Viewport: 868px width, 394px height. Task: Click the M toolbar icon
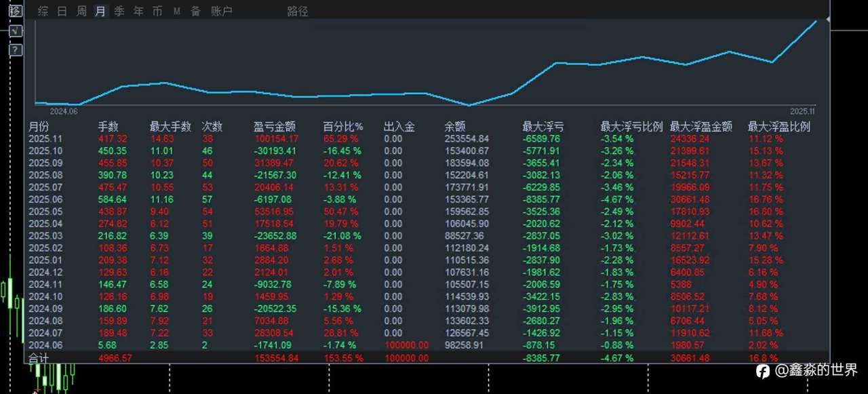click(176, 11)
